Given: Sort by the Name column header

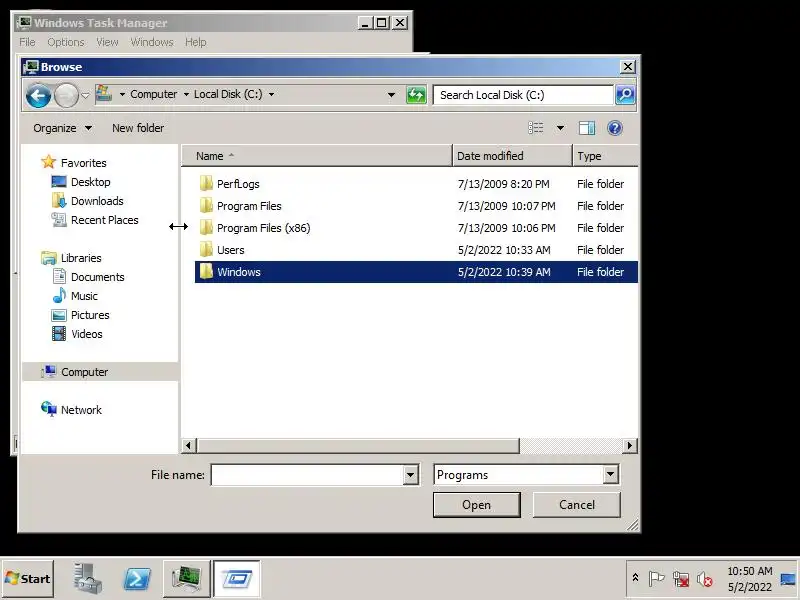Looking at the screenshot, I should [x=317, y=156].
